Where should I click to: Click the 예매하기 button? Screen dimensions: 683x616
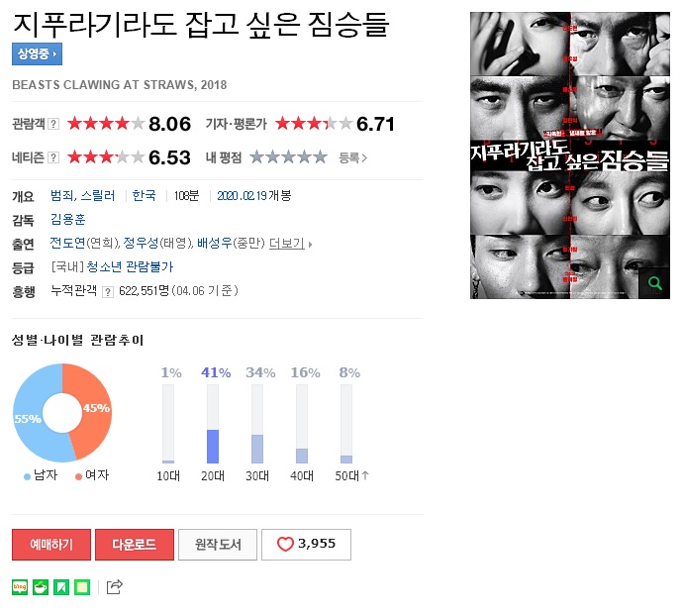pos(51,545)
